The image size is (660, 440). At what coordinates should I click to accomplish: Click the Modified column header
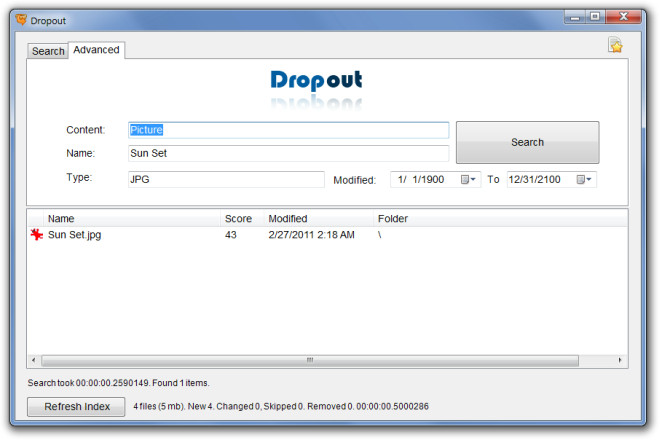[x=288, y=218]
